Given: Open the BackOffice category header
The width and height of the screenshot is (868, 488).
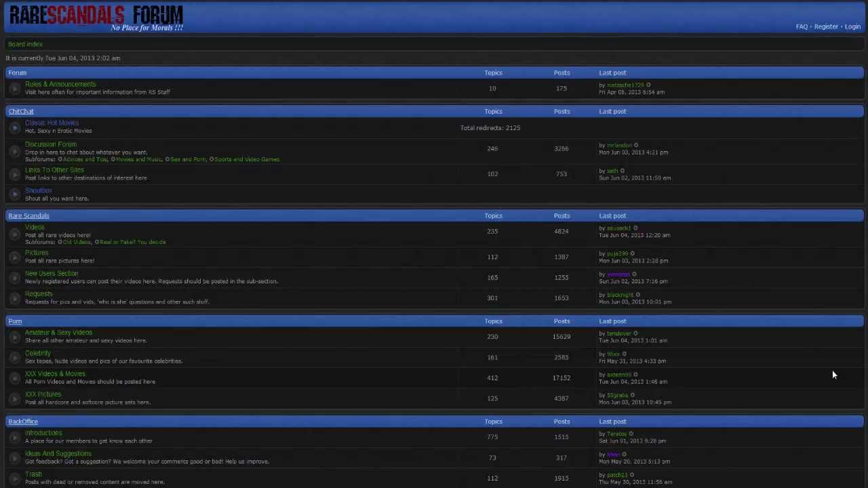Looking at the screenshot, I should click(x=23, y=422).
